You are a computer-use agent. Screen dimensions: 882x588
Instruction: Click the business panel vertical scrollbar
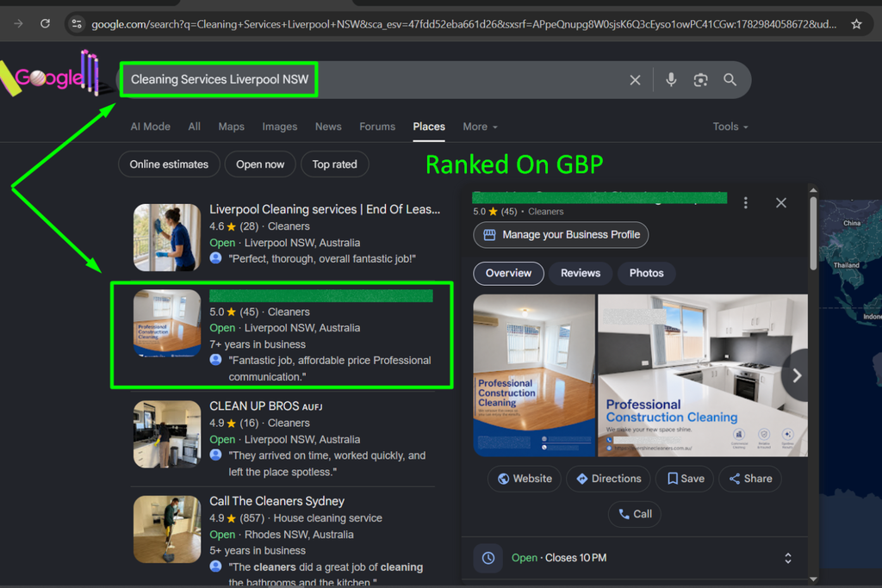813,232
